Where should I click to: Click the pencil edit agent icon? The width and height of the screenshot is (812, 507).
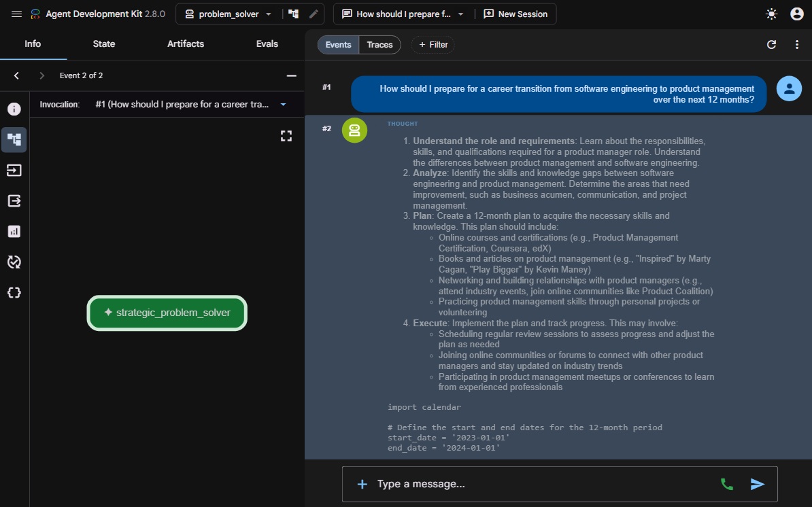point(314,14)
